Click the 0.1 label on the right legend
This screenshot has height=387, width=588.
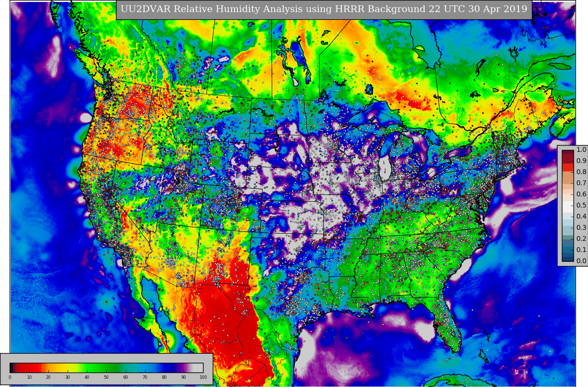click(581, 250)
